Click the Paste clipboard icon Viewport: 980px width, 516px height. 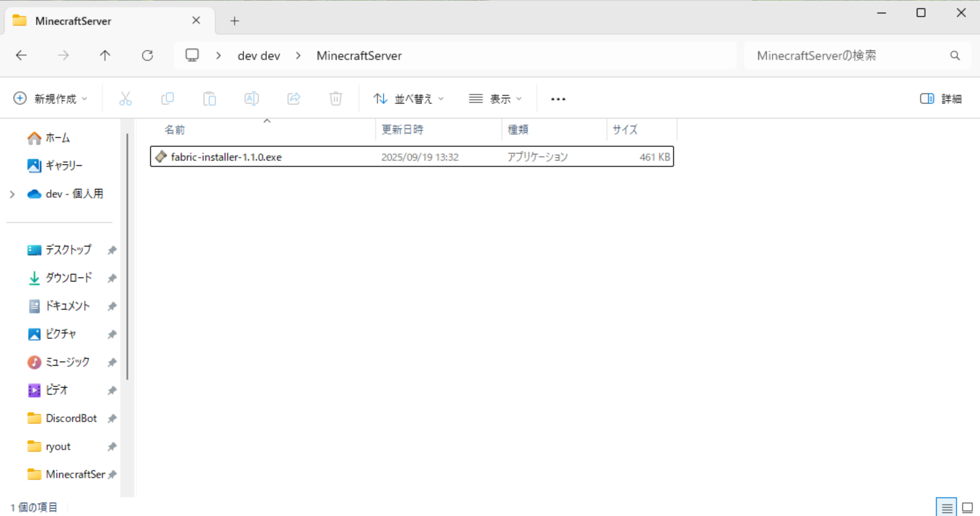click(209, 99)
